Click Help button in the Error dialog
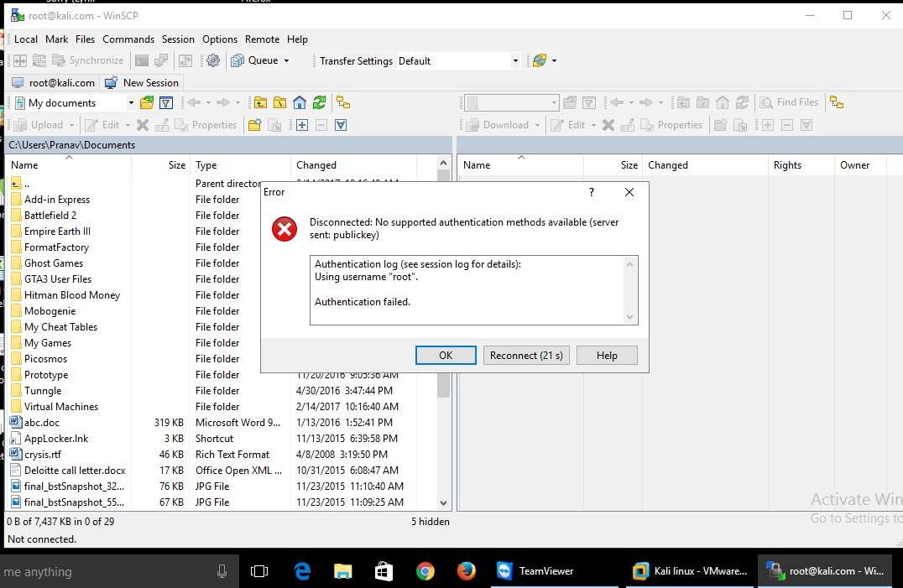 click(x=607, y=356)
